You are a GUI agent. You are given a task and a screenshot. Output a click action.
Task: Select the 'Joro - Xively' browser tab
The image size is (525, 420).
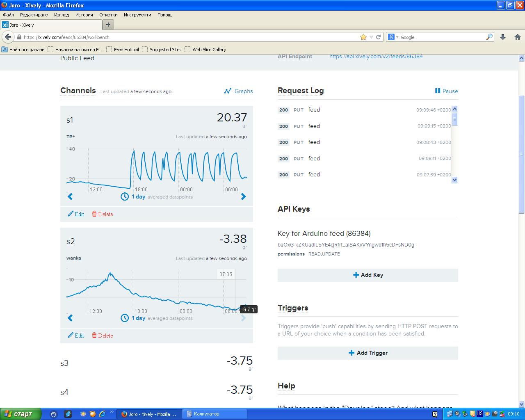(x=51, y=25)
